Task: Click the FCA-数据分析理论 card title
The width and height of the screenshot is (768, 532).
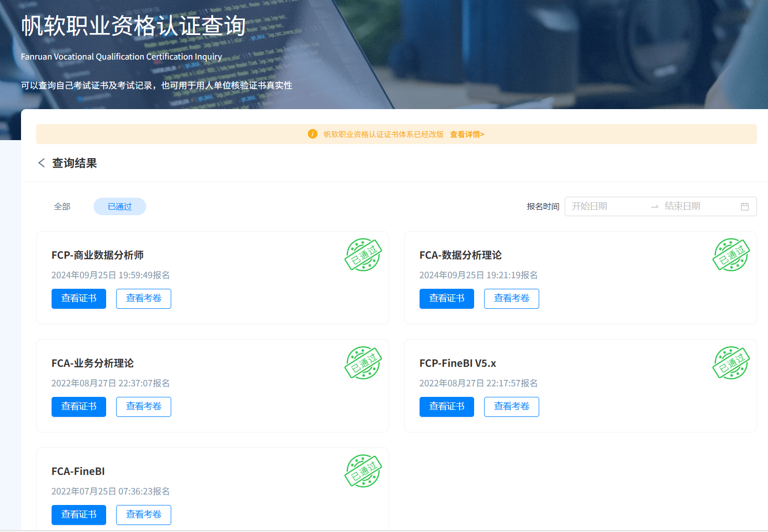Action: 460,255
